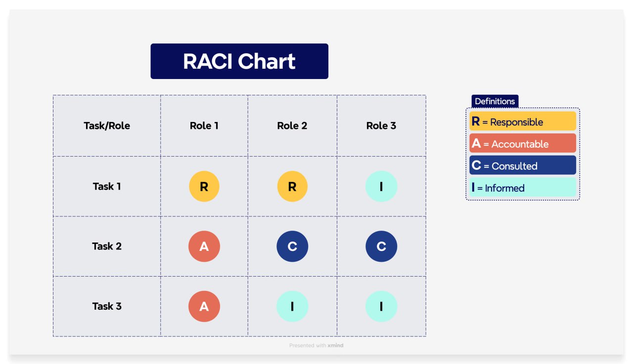Select the Role 3 column header
The image size is (633, 364).
tap(381, 125)
